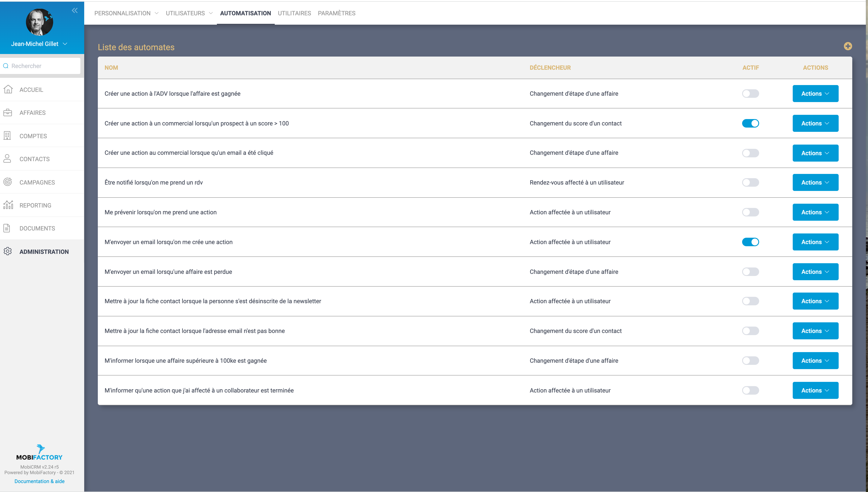Click the Campagnes target icon
The width and height of the screenshot is (868, 492).
tap(8, 182)
